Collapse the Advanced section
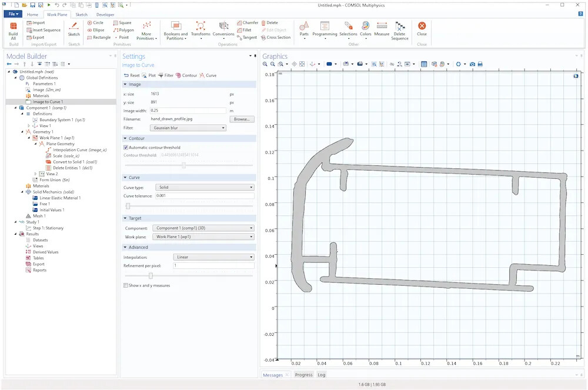Image resolution: width=588 pixels, height=390 pixels. click(x=125, y=247)
